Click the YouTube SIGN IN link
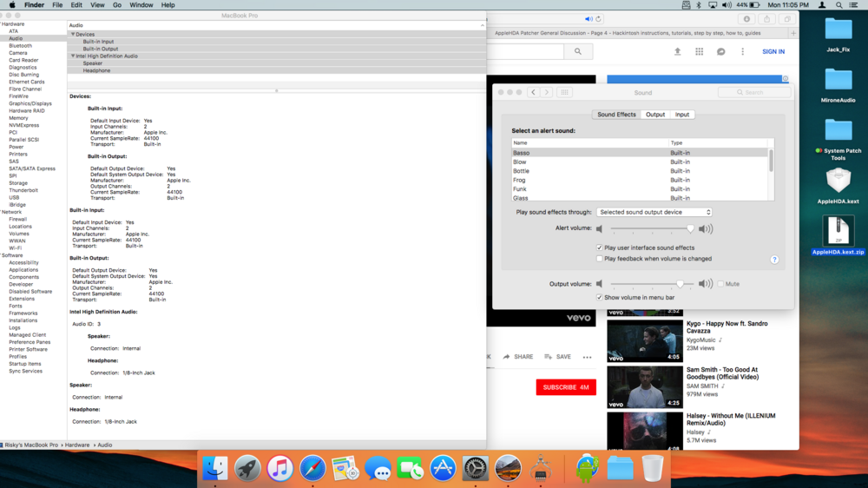This screenshot has height=488, width=868. click(x=773, y=52)
